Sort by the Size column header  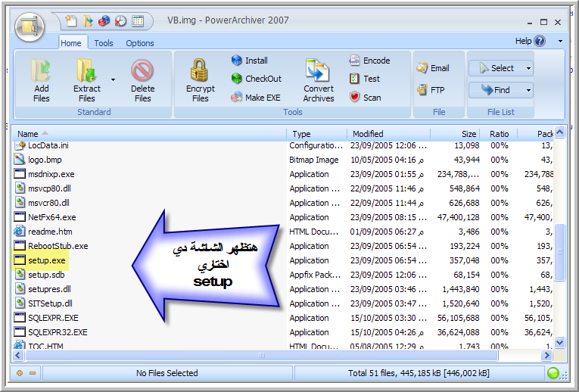[455, 134]
